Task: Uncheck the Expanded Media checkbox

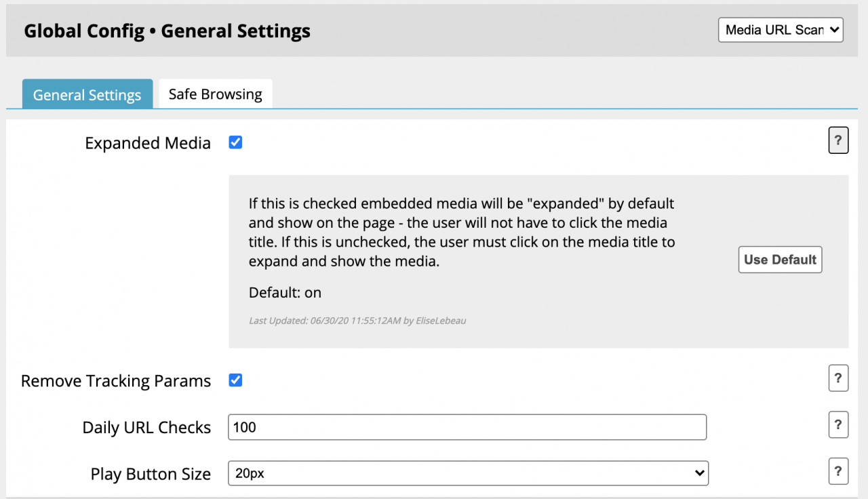Action: pyautogui.click(x=235, y=142)
